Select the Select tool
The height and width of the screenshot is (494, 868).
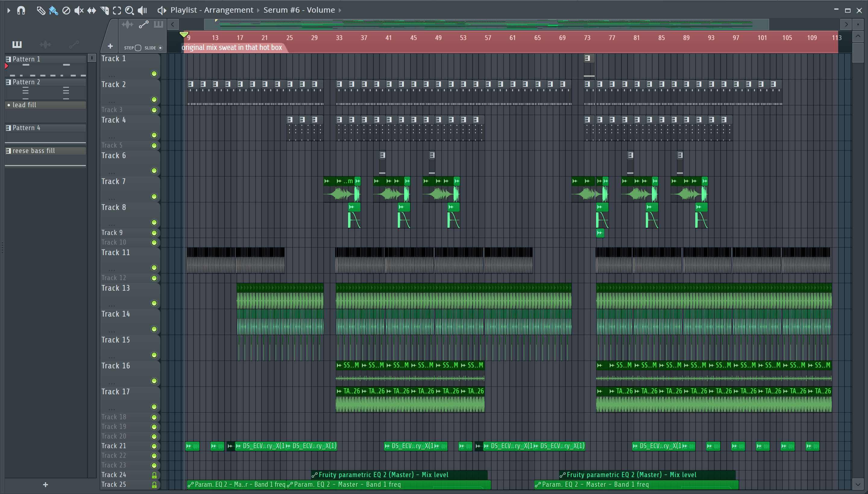click(117, 11)
